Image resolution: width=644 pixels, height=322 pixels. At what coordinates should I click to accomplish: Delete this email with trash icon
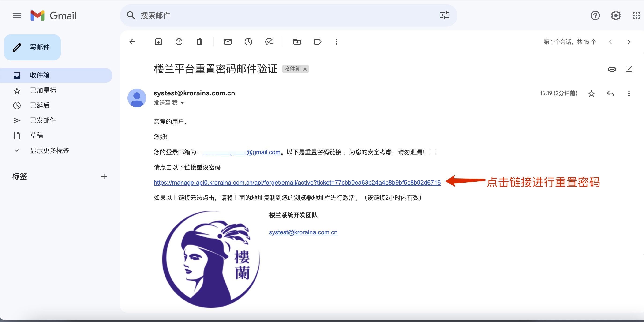coord(199,42)
